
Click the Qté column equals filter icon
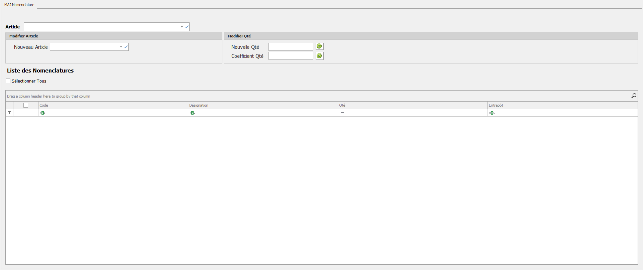(342, 113)
